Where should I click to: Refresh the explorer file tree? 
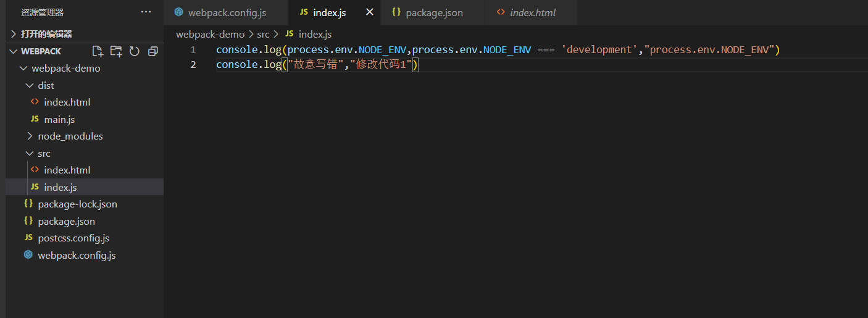[x=134, y=51]
